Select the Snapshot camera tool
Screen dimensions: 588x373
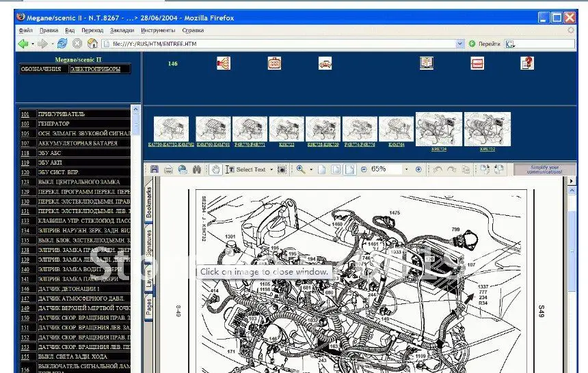(x=282, y=169)
